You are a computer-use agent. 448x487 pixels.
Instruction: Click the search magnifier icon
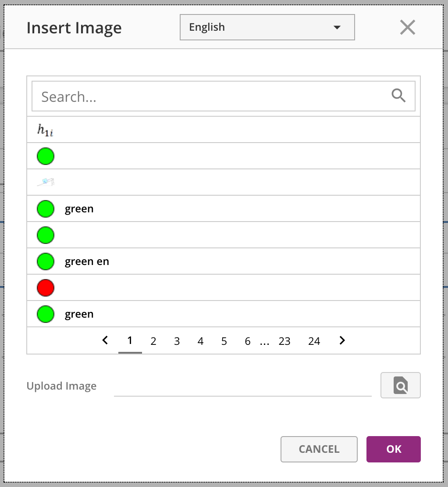click(x=398, y=95)
